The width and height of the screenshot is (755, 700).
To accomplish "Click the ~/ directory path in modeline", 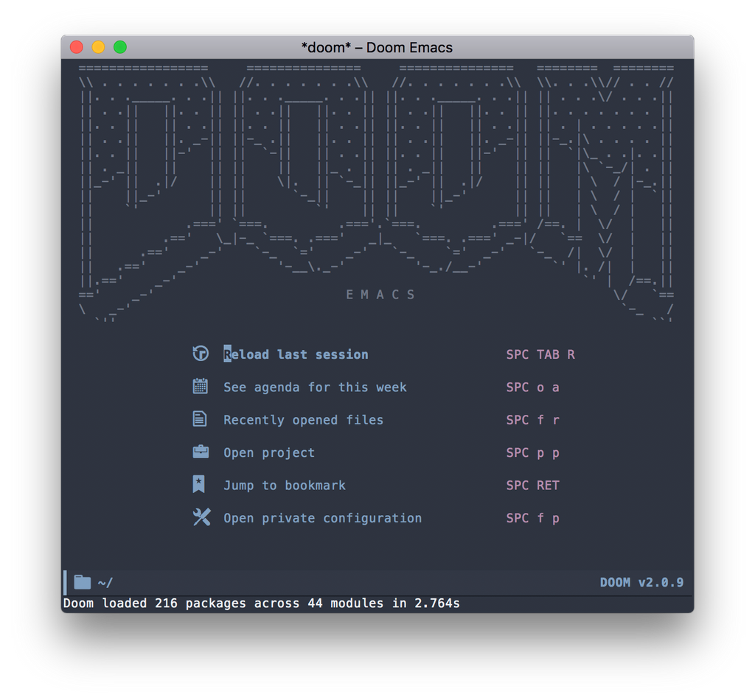I will [105, 583].
